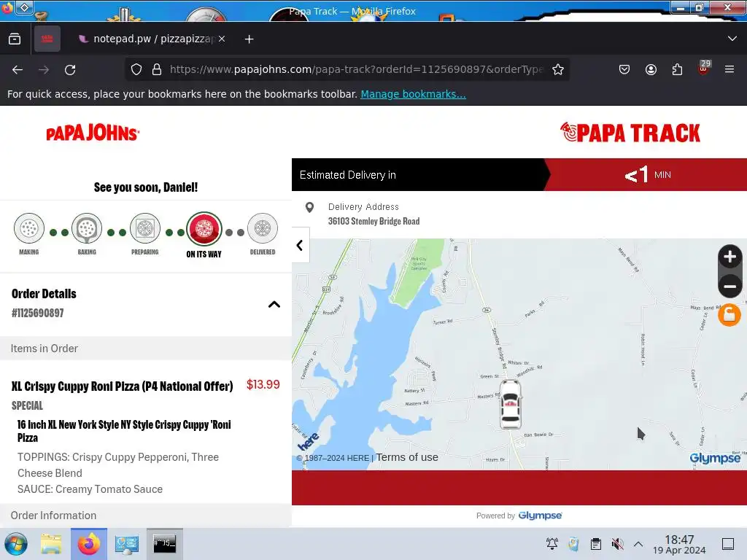The width and height of the screenshot is (747, 560).
Task: Open the Windows Start menu
Action: click(x=16, y=544)
